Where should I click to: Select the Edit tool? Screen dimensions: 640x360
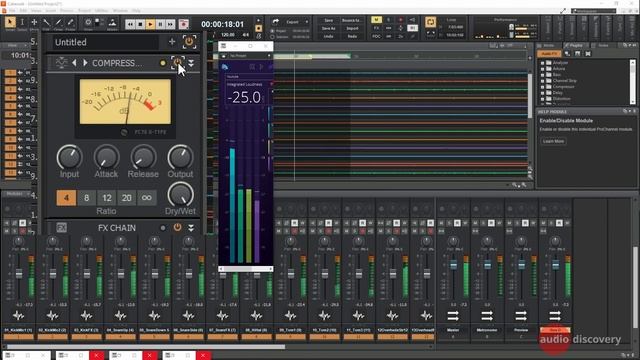[47, 22]
